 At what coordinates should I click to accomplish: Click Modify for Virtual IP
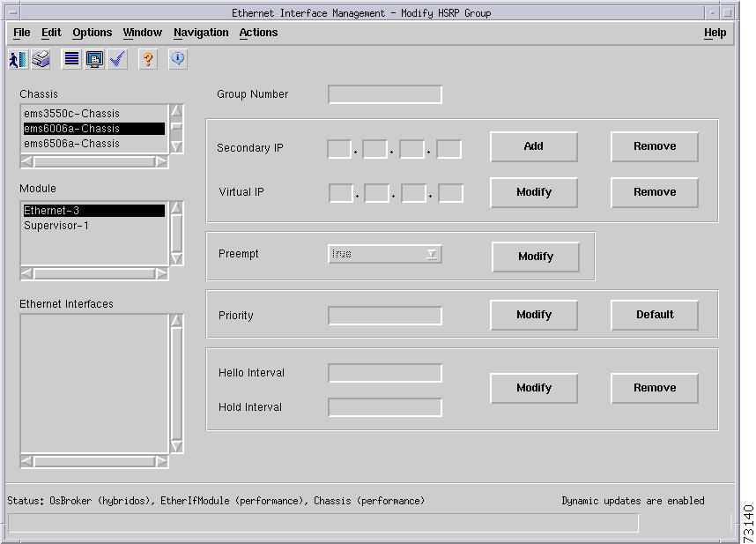click(x=534, y=192)
